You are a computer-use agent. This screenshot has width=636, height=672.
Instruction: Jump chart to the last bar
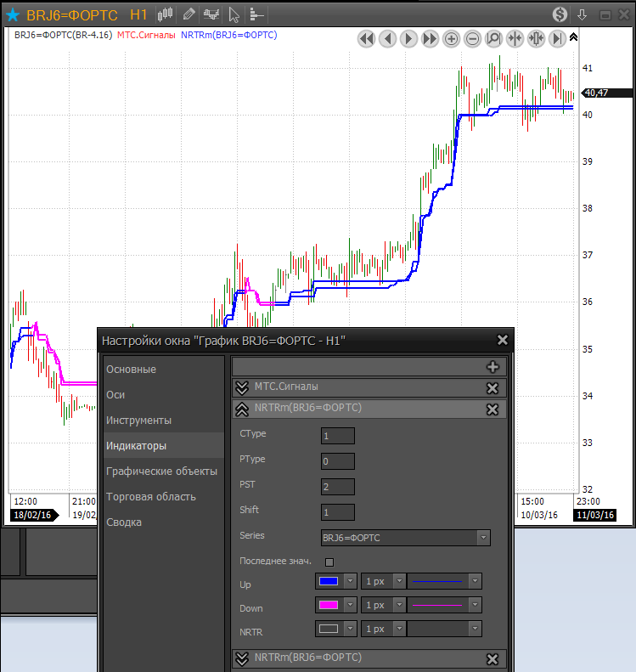(x=557, y=38)
